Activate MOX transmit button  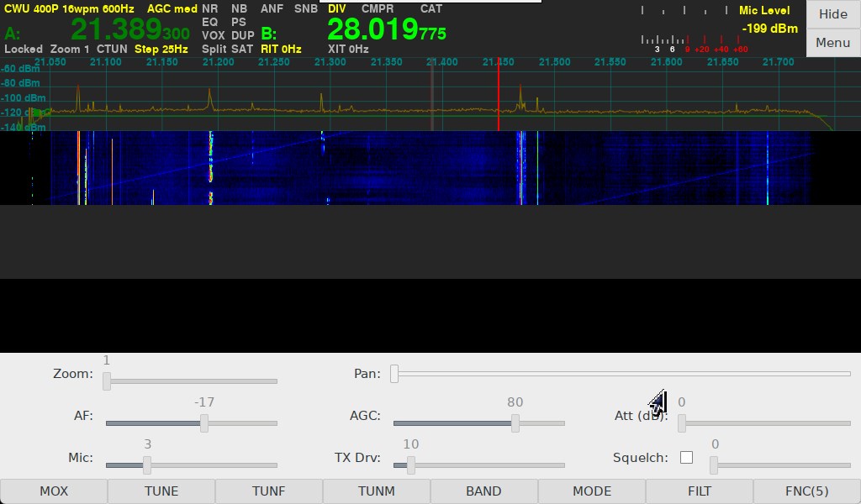[54, 491]
